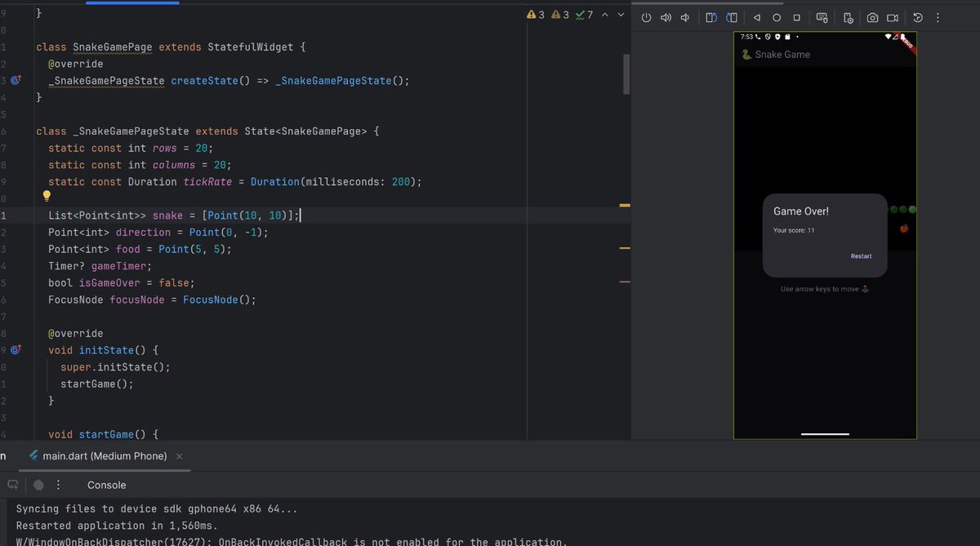The image size is (980, 546).
Task: Click the 'Use arrow keys to move' hint
Action: click(825, 289)
